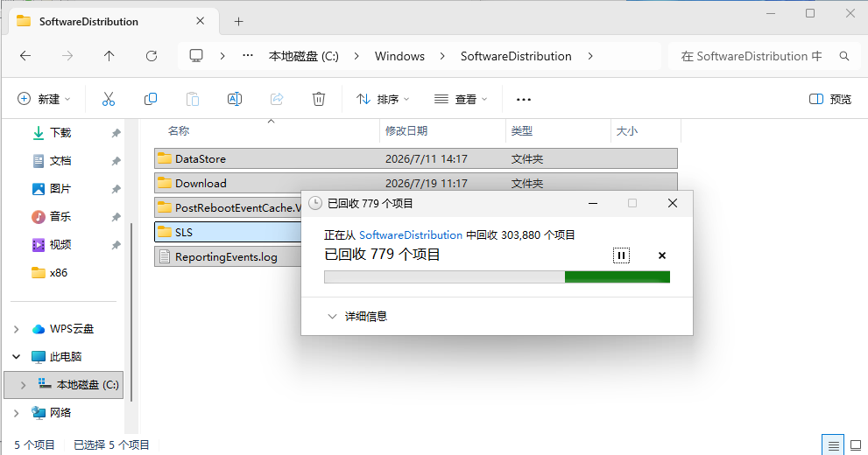The height and width of the screenshot is (455, 868).
Task: Click the paste icon in toolbar
Action: point(193,99)
